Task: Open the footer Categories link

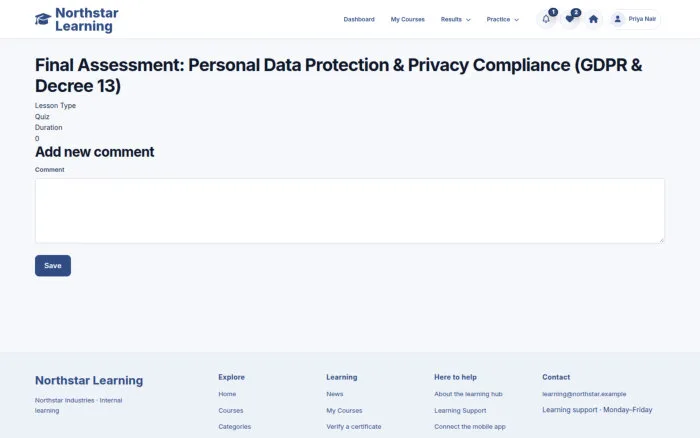Action: [x=235, y=426]
